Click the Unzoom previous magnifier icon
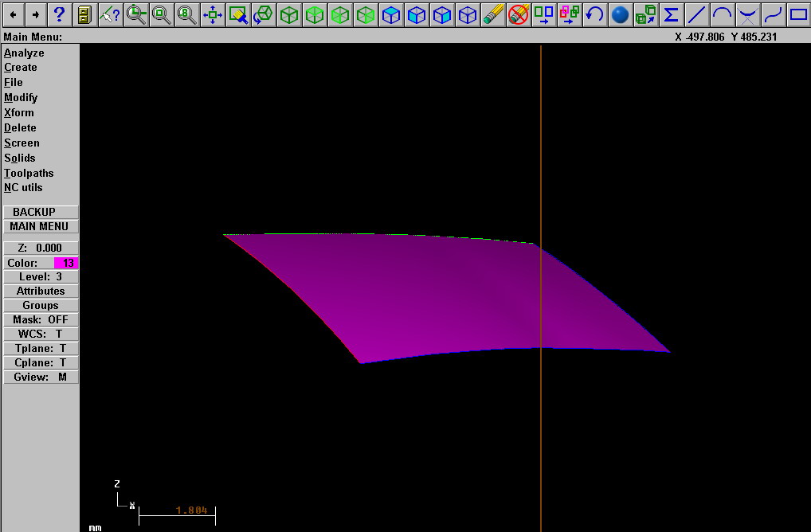Screen dimensions: 811x532 (162, 15)
